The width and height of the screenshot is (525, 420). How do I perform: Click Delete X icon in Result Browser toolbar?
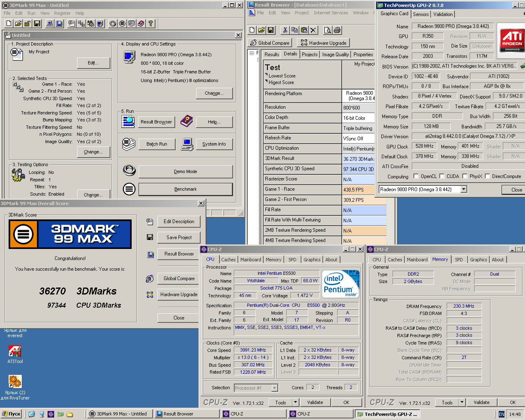[x=313, y=30]
